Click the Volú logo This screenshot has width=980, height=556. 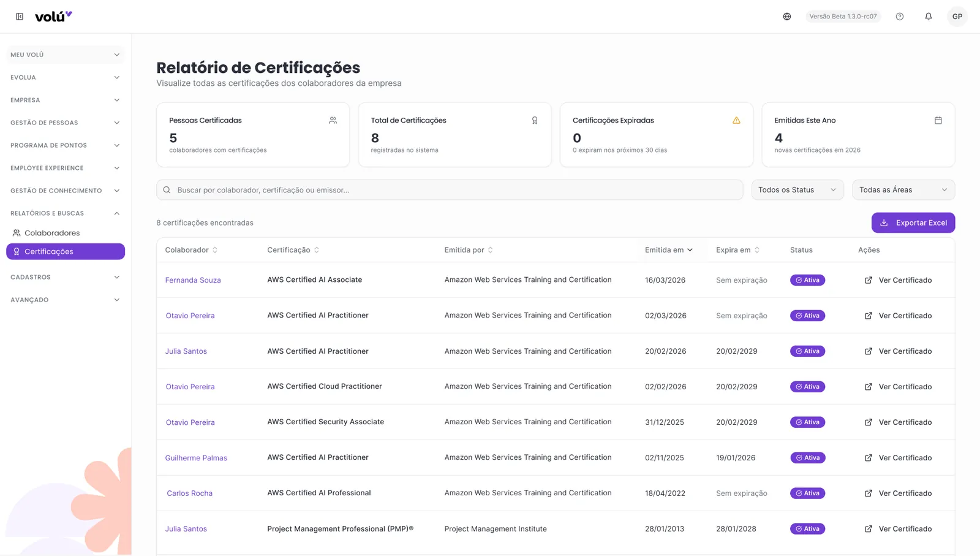(53, 17)
